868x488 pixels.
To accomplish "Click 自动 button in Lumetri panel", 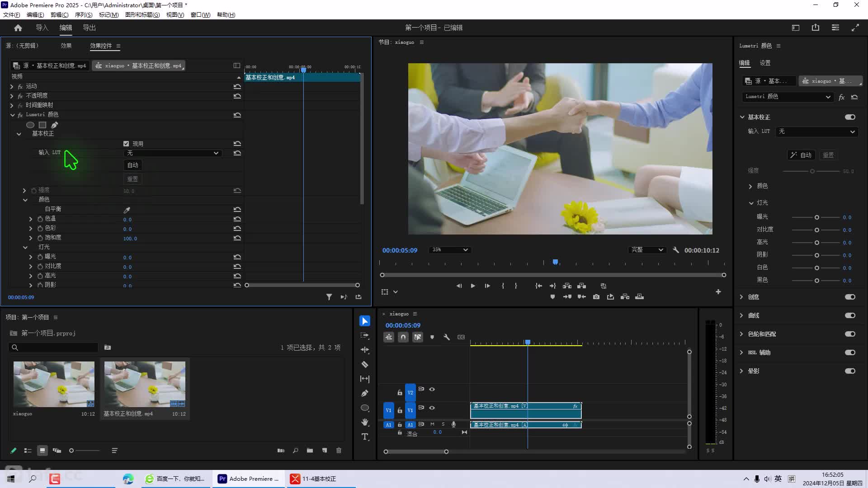I will click(801, 155).
